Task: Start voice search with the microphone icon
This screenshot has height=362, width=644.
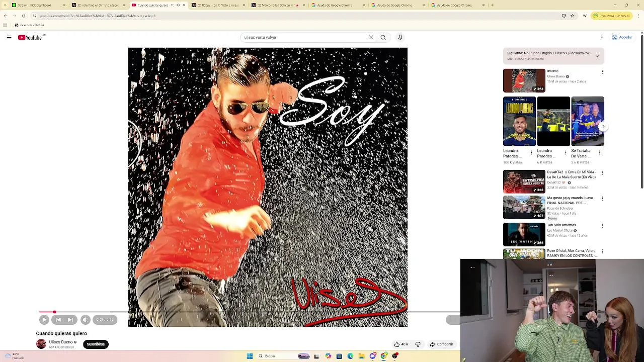Action: tap(400, 37)
